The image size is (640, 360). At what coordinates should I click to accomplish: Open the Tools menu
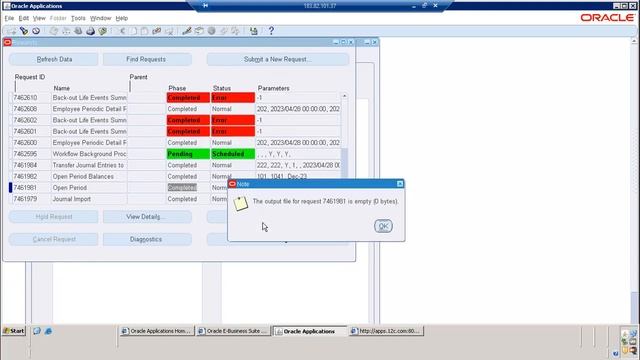(78, 18)
